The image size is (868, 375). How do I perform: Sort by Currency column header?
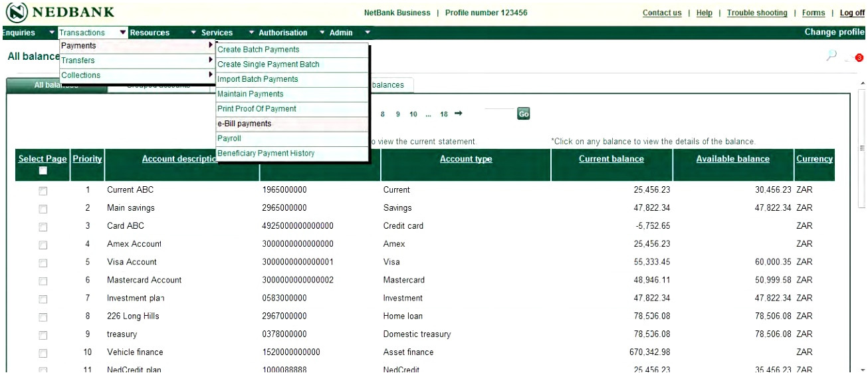(814, 159)
